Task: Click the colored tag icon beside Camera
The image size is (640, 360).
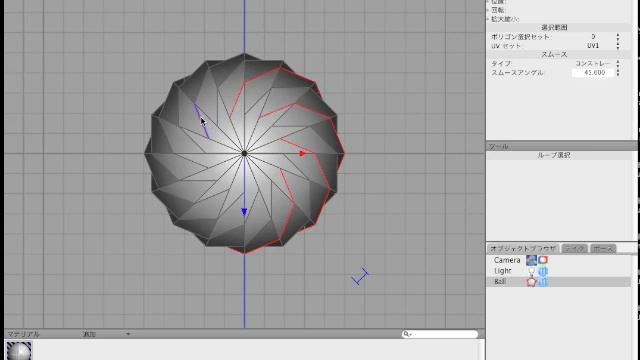Action: pyautogui.click(x=543, y=260)
